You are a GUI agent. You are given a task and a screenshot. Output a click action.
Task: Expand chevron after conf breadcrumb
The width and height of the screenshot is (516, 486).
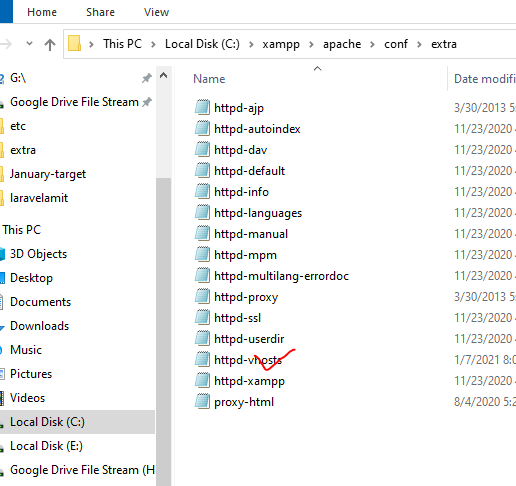419,44
